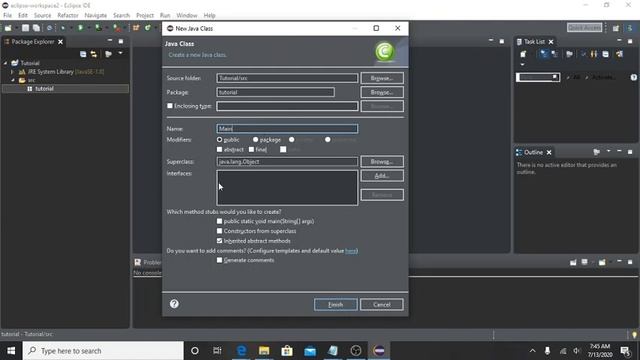Image resolution: width=640 pixels, height=360 pixels.
Task: Enable the Enclosing type checkbox
Action: tap(170, 106)
